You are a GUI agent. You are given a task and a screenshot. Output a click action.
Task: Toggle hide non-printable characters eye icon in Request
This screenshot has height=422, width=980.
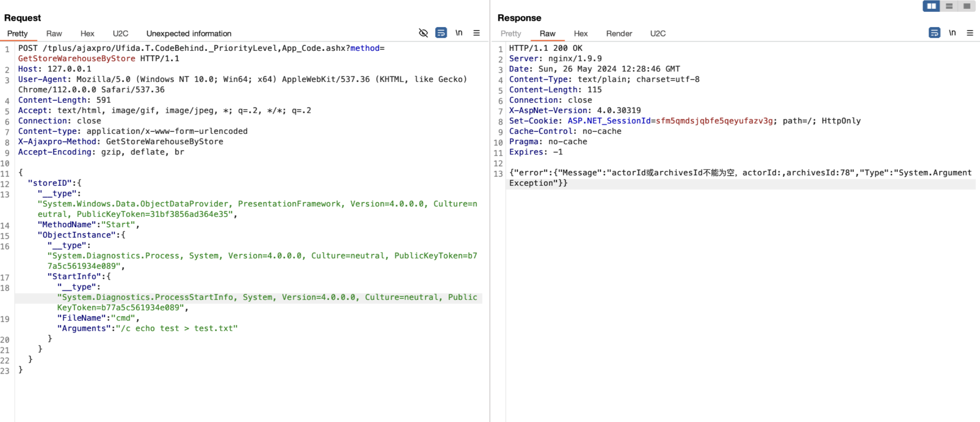click(x=423, y=33)
